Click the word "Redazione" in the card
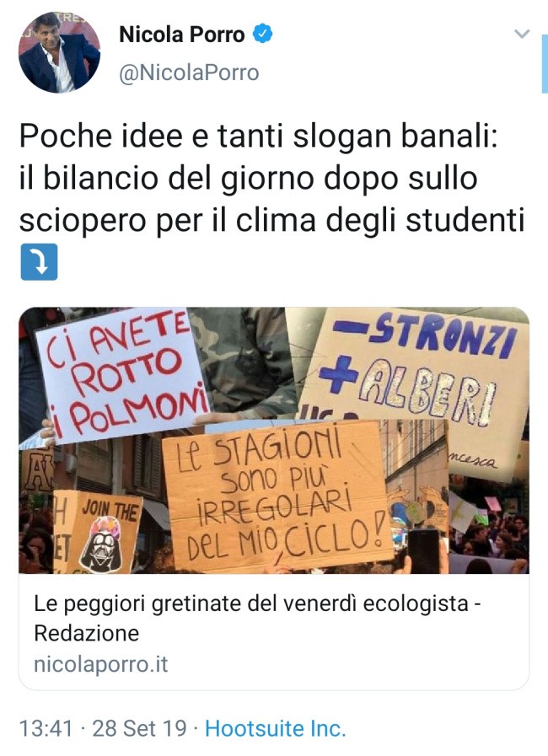The height and width of the screenshot is (756, 548). 86,633
